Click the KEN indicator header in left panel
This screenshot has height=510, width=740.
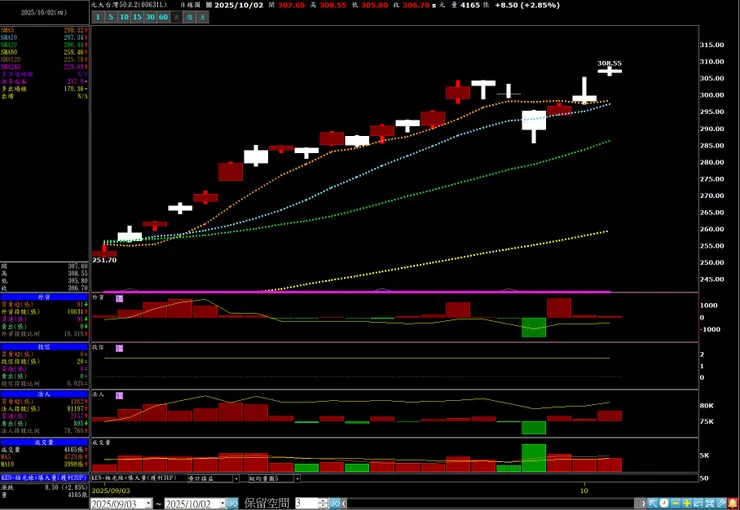(44, 477)
